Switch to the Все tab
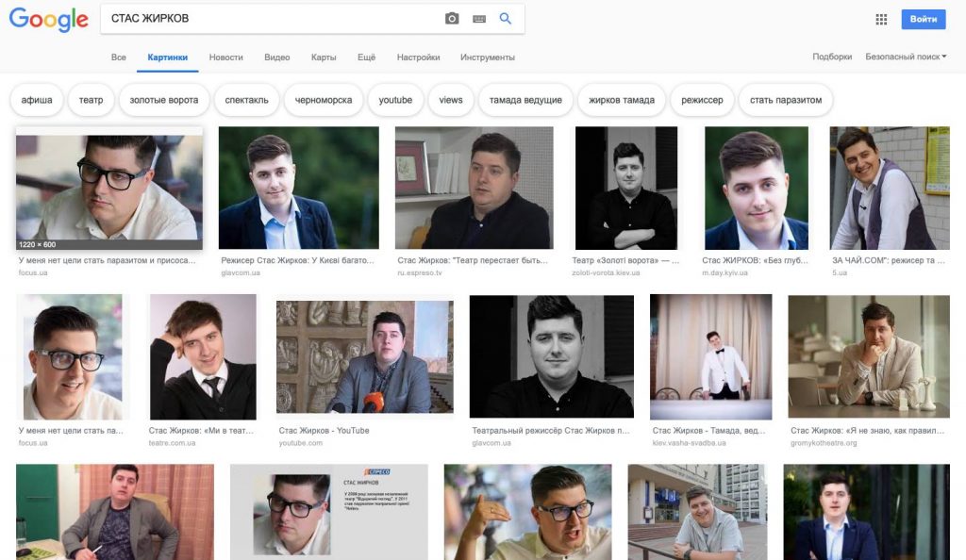Image resolution: width=966 pixels, height=560 pixels. pyautogui.click(x=118, y=58)
